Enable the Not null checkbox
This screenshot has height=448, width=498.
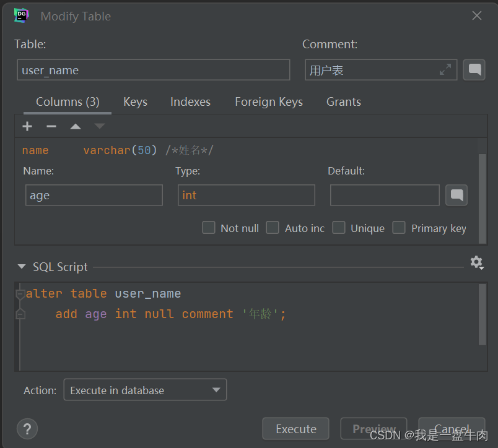[209, 228]
